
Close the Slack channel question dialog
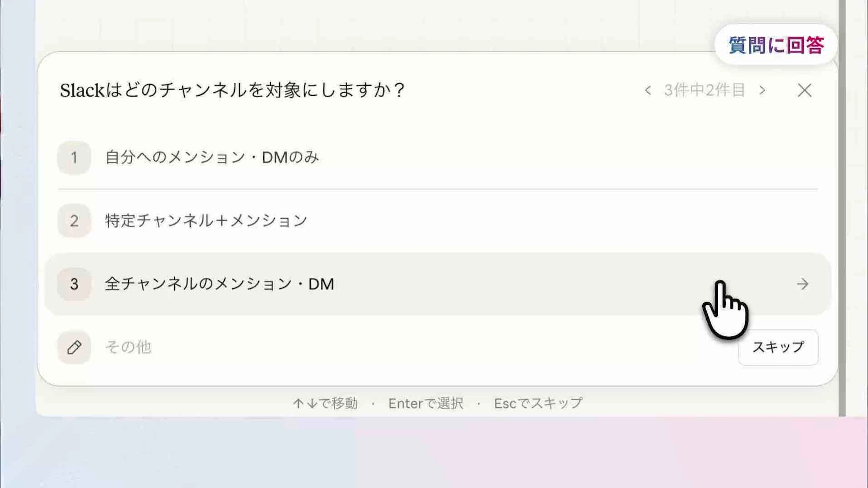(804, 90)
